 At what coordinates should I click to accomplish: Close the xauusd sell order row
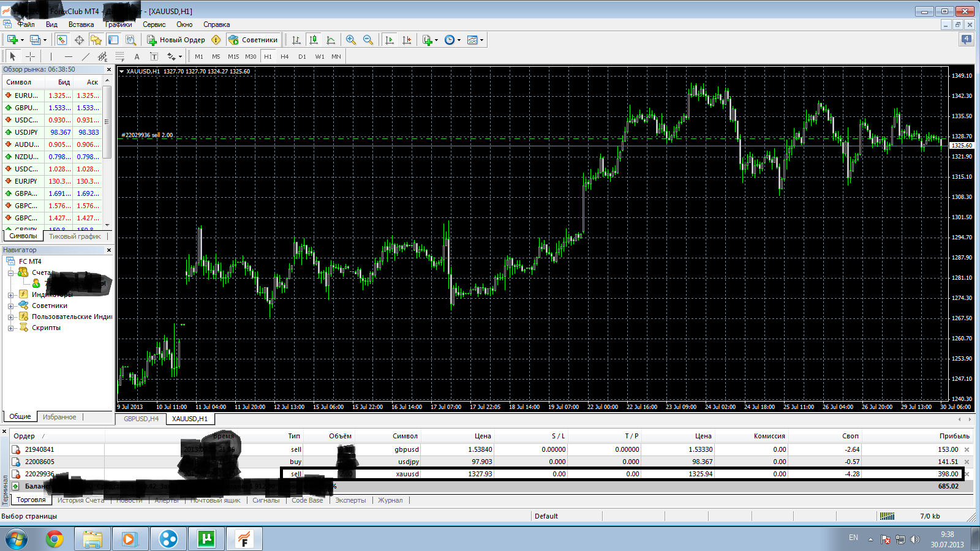click(x=967, y=474)
